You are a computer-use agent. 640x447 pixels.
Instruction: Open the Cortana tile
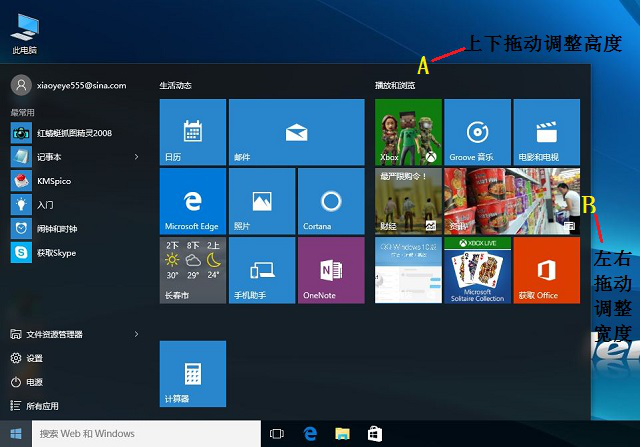point(331,201)
